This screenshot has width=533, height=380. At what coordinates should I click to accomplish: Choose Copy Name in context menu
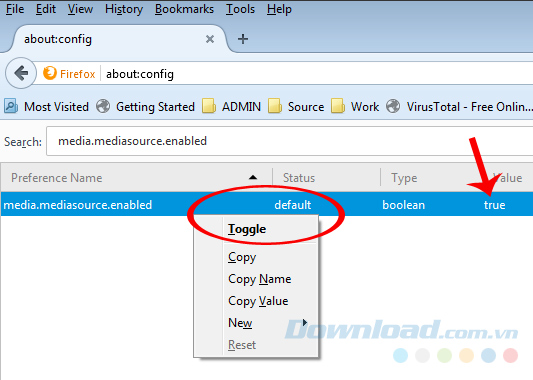pyautogui.click(x=256, y=279)
